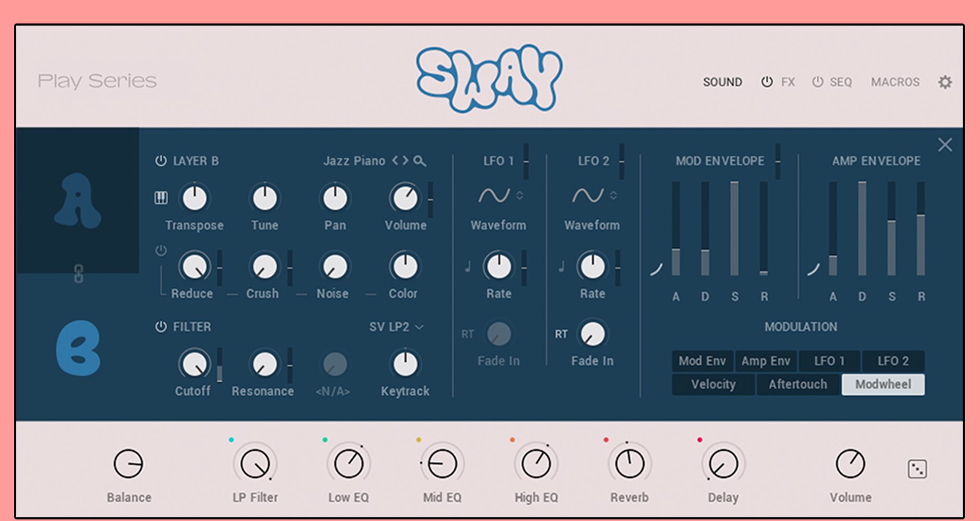Viewport: 980px width, 521px height.
Task: Click the keyboard icon beside Transpose
Action: 161,198
